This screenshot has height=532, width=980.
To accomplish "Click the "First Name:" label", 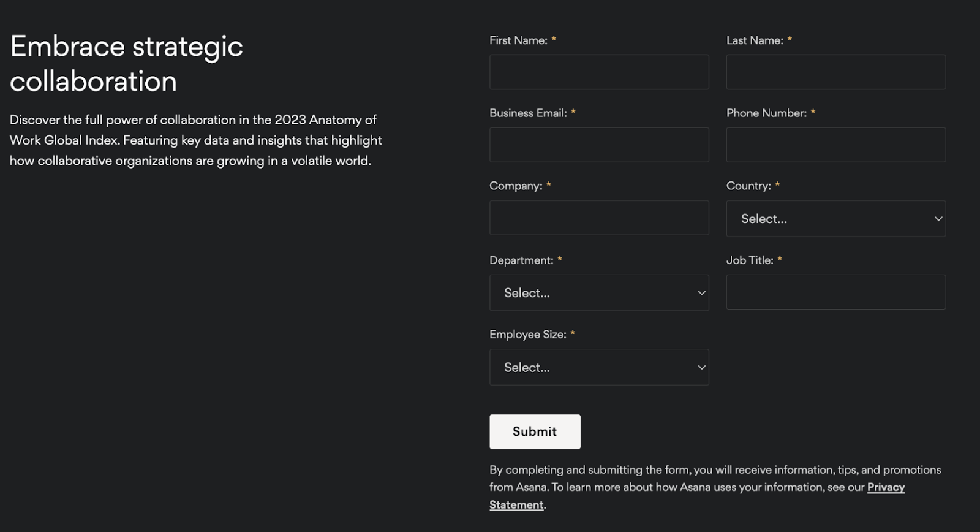I will tap(518, 40).
